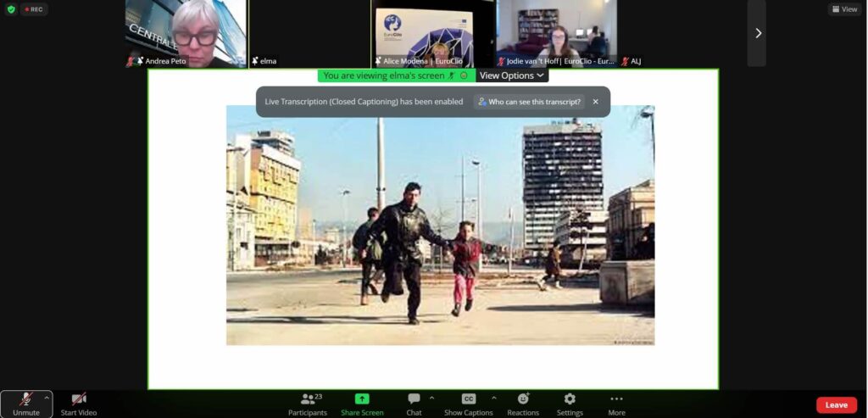This screenshot has height=418, width=868.
Task: Click "Who can see this transcript?" link
Action: tap(529, 102)
